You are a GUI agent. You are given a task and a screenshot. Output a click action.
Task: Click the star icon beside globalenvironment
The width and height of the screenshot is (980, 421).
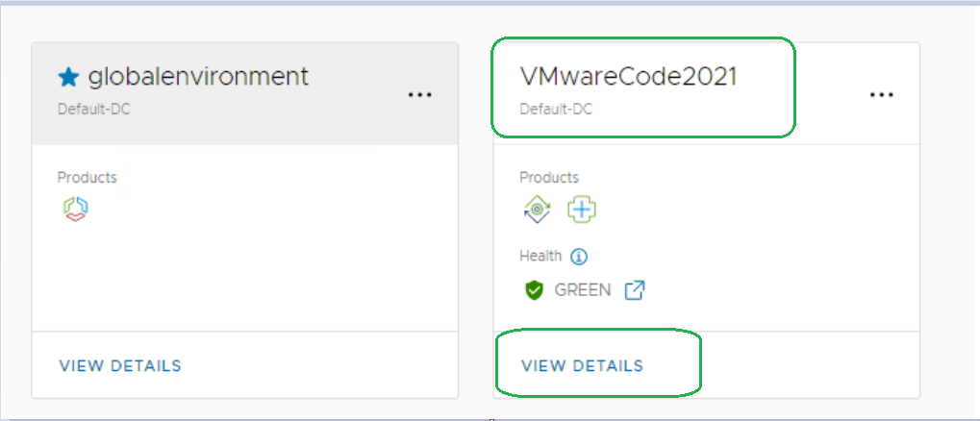68,77
